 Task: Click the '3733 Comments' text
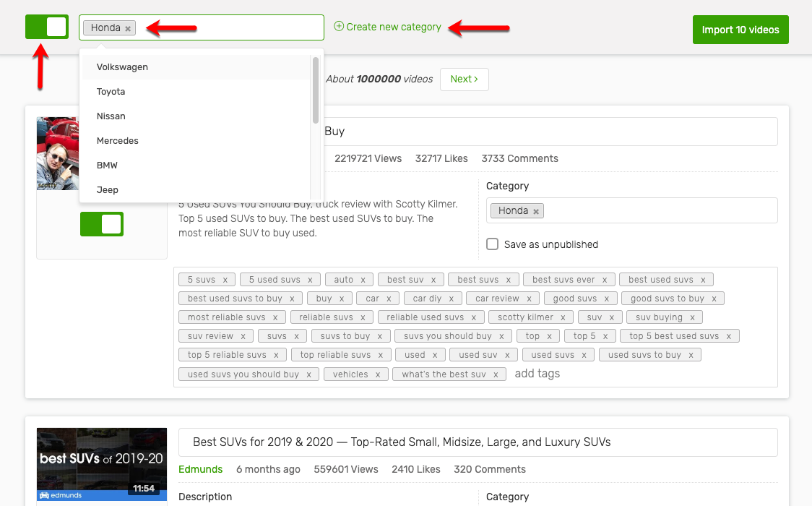[520, 158]
